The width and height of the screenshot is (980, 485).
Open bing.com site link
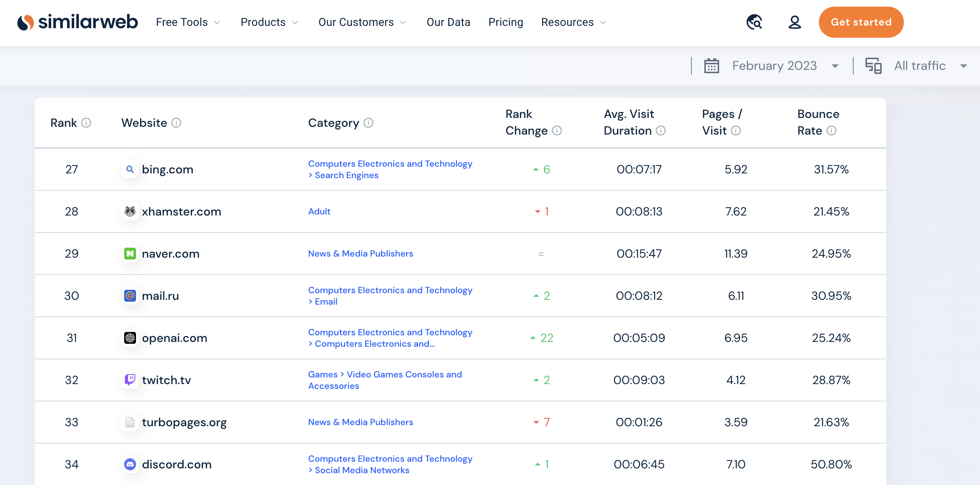[x=167, y=169]
